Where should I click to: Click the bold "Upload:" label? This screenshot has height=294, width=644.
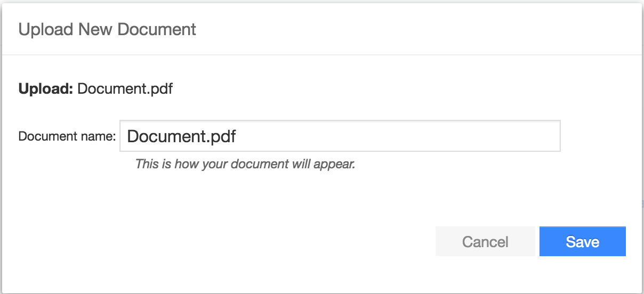tap(45, 88)
